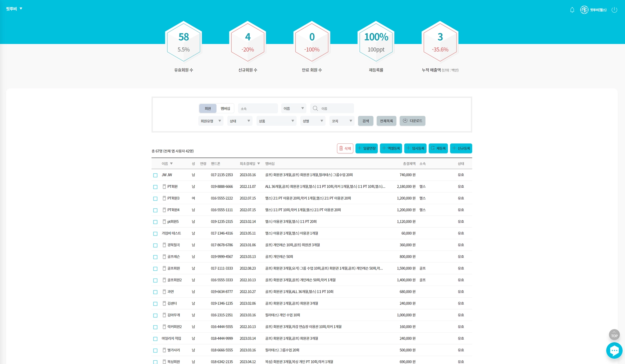Click the mobile app icon beside PT회원
Viewport: 625px width, 364px height.
(164, 186)
